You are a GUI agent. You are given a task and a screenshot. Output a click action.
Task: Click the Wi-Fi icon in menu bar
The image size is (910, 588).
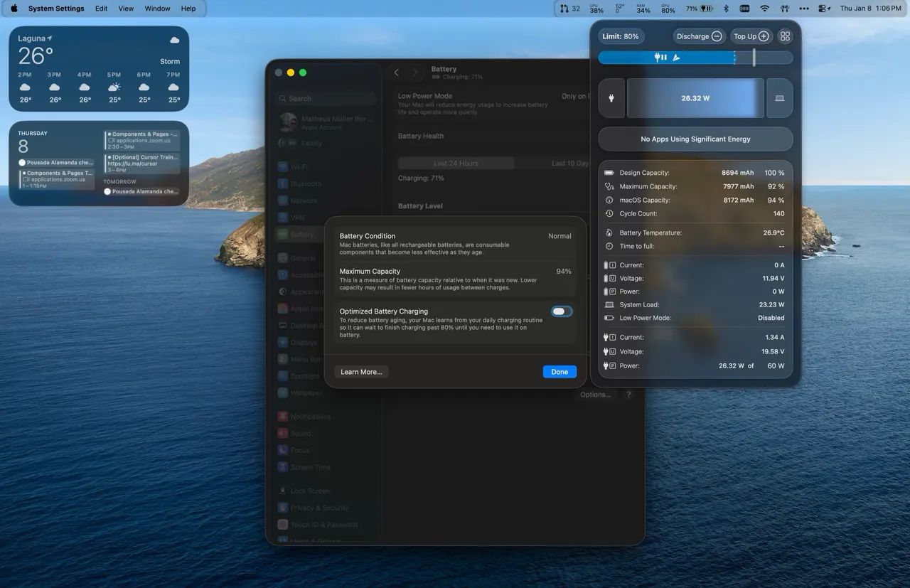point(764,9)
